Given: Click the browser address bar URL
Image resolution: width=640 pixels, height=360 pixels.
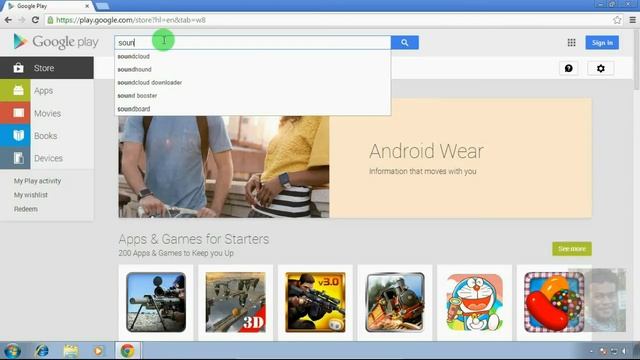Looking at the screenshot, I should pyautogui.click(x=131, y=20).
